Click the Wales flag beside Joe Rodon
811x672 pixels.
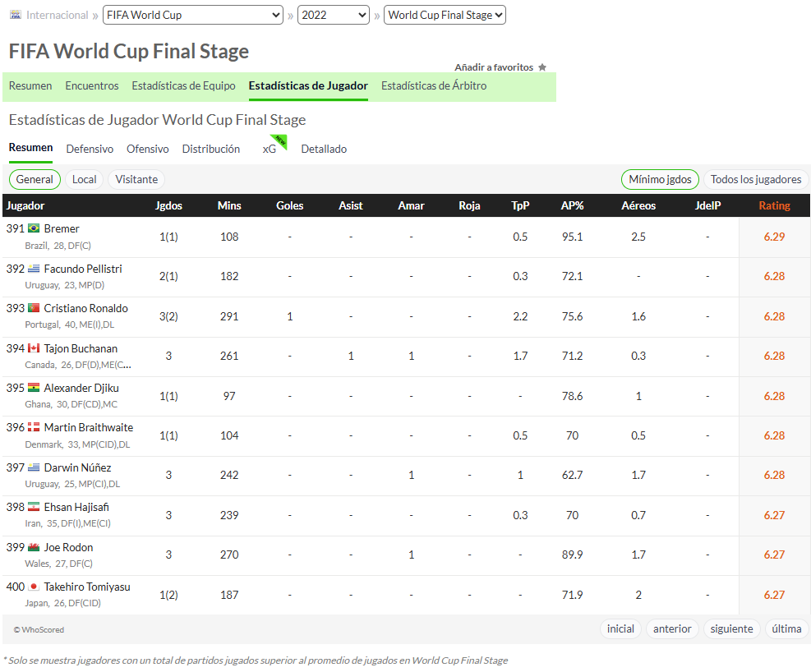pos(34,547)
